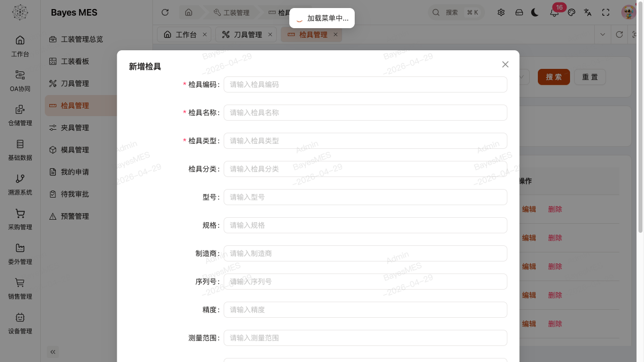Click the orange 搜索 button behind dialog
The height and width of the screenshot is (362, 644).
pos(554,77)
